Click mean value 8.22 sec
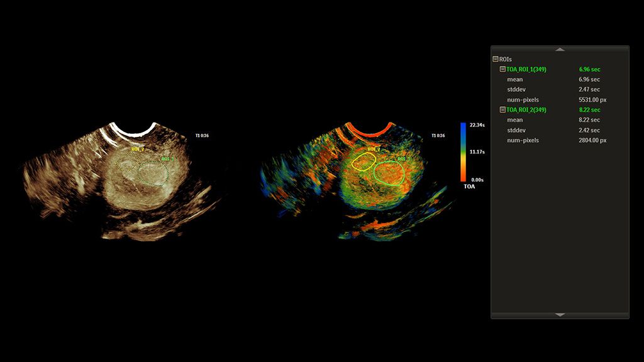 pos(589,120)
